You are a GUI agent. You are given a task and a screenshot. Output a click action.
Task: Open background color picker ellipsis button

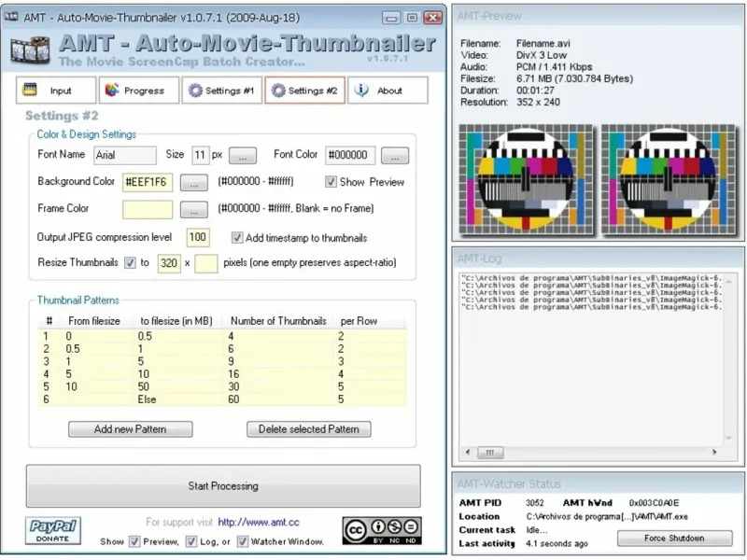(194, 182)
